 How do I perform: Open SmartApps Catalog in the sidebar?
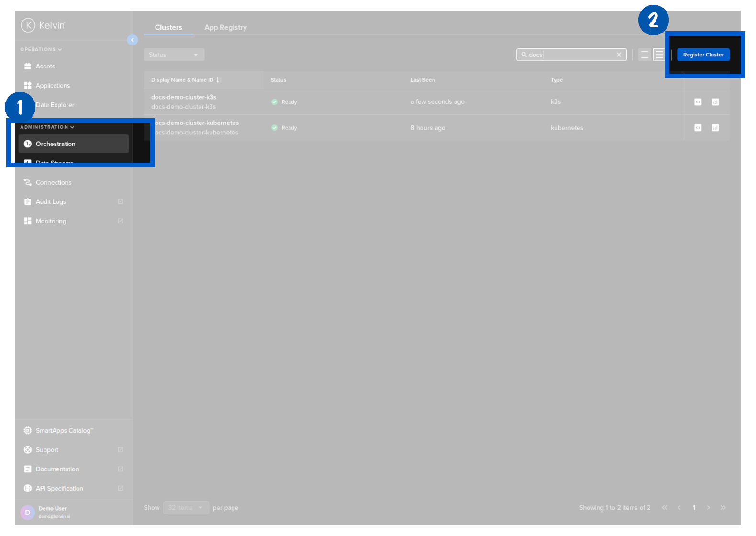[64, 431]
